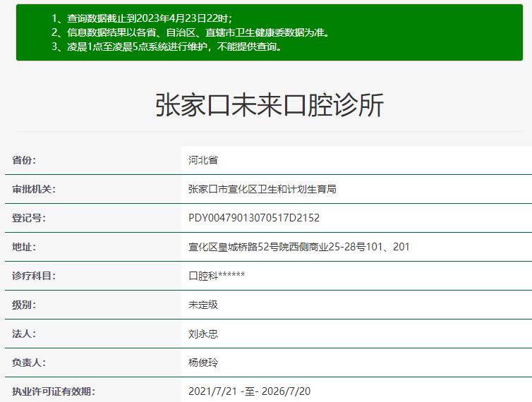Viewport: 532px width, 402px height.
Task: Select 张家口市宣化区卫生和计划生育局 value
Action: coord(262,189)
